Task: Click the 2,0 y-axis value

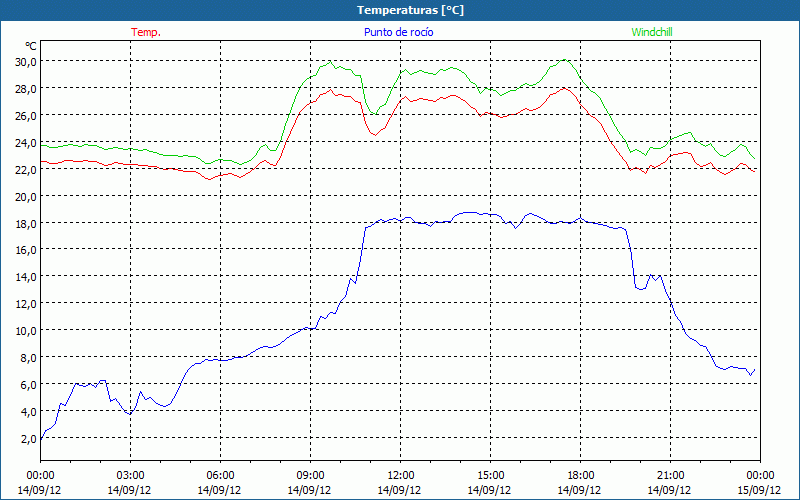Action: 29,438
